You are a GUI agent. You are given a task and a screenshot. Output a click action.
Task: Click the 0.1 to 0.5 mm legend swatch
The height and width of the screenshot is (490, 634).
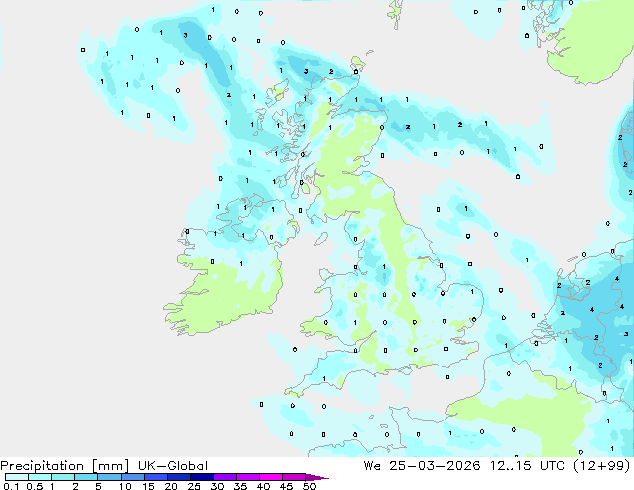point(17,477)
